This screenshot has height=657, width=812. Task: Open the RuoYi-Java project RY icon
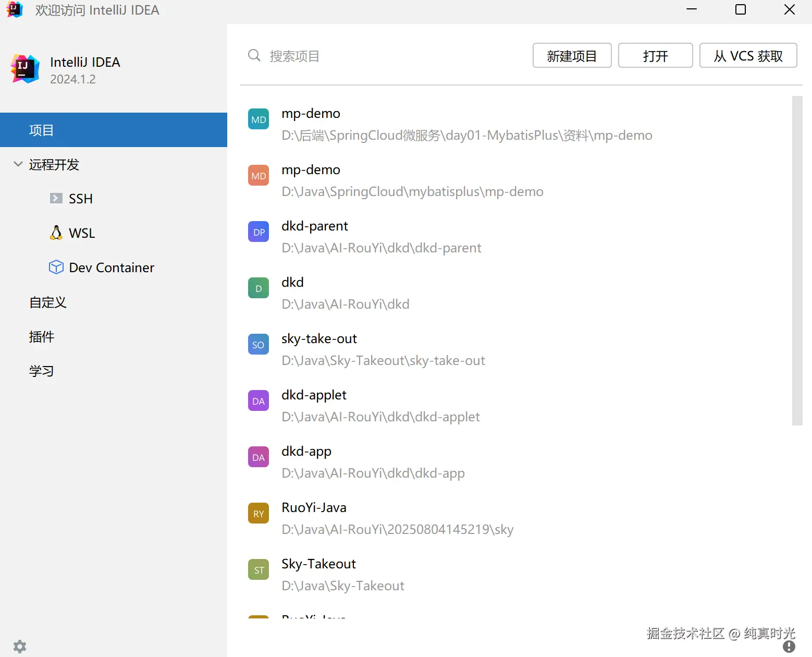[258, 513]
